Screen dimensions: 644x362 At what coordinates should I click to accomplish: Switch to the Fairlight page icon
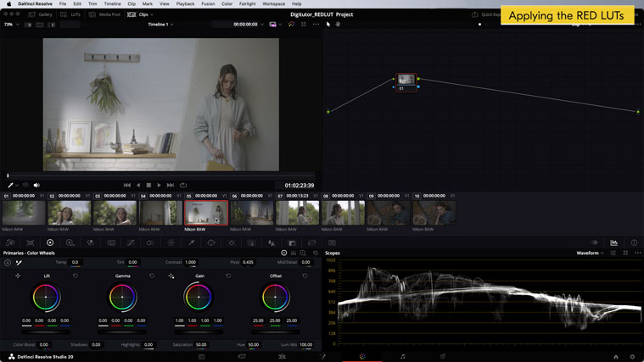(x=402, y=357)
